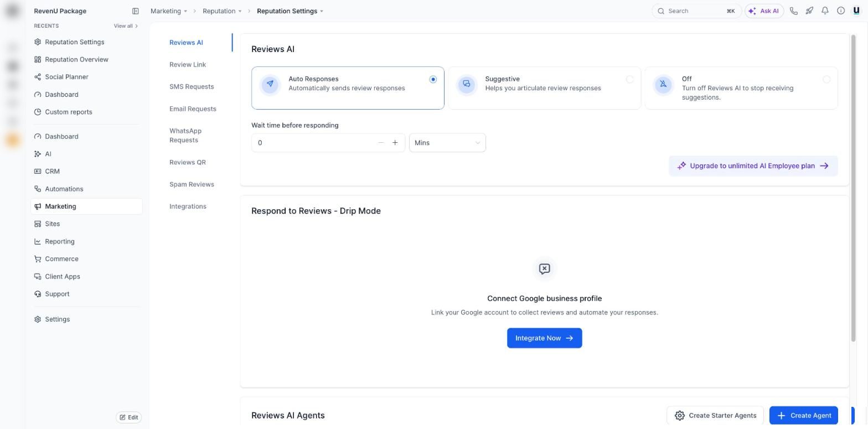This screenshot has width=868, height=429.
Task: Click the Sites sidebar icon
Action: (x=38, y=224)
